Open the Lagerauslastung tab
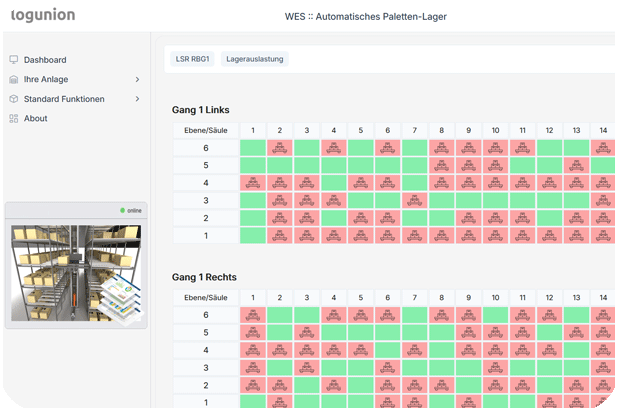Viewport: 618px width, 412px height. [x=255, y=59]
